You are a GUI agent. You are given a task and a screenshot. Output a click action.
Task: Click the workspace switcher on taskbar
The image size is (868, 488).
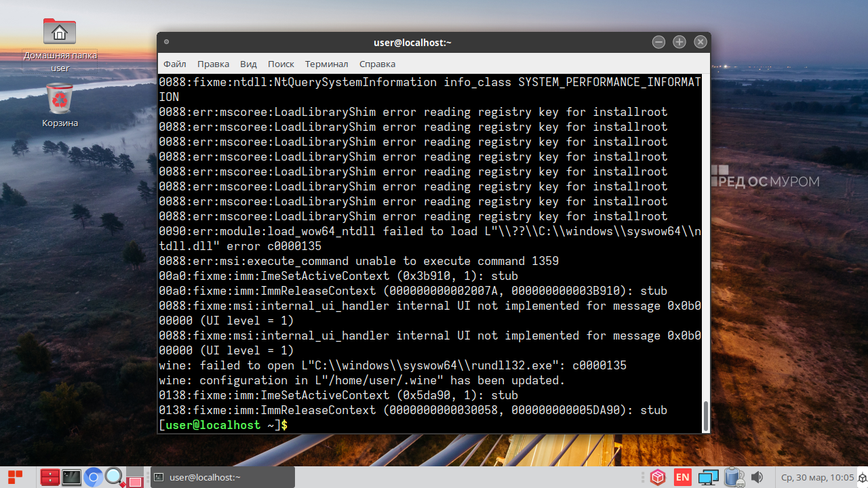[134, 479]
